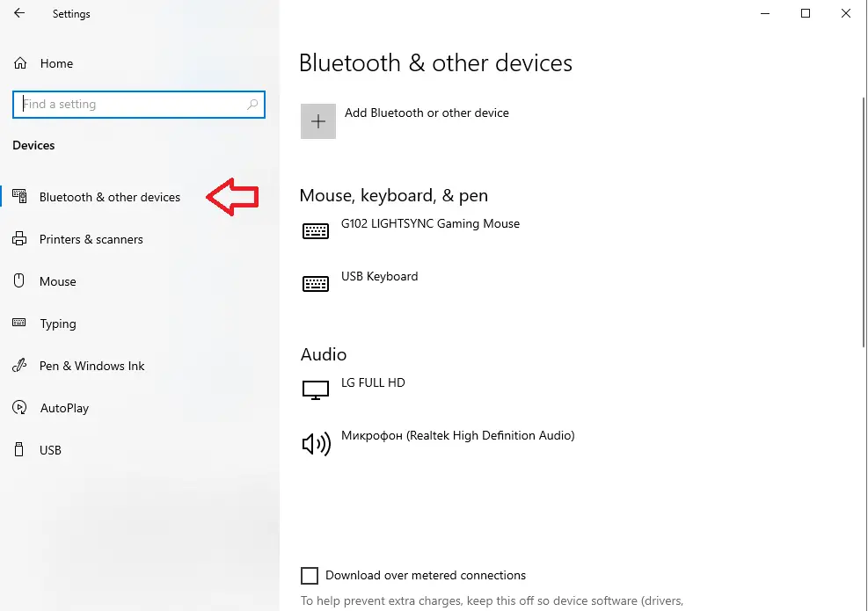Click the back arrow icon in Settings

point(19,13)
